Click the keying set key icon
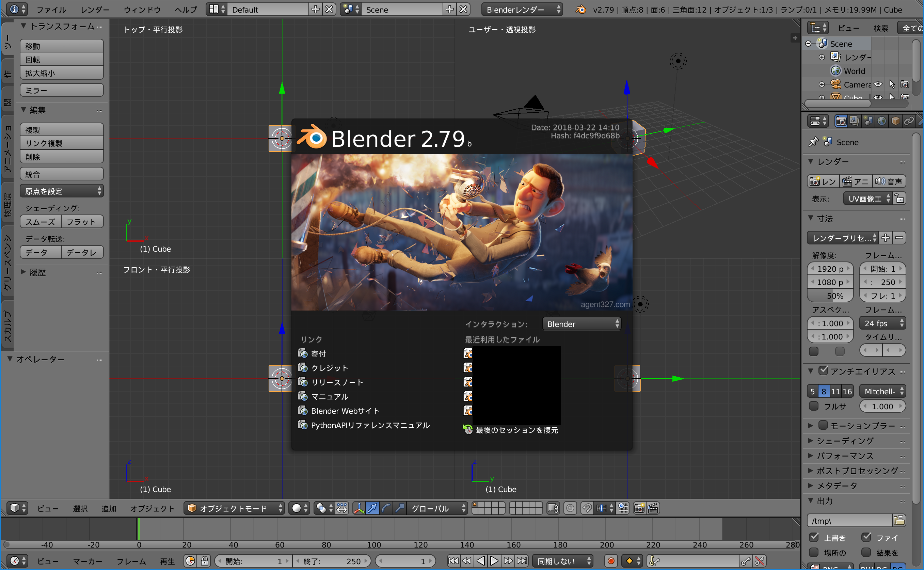The image size is (924, 570). (x=655, y=561)
